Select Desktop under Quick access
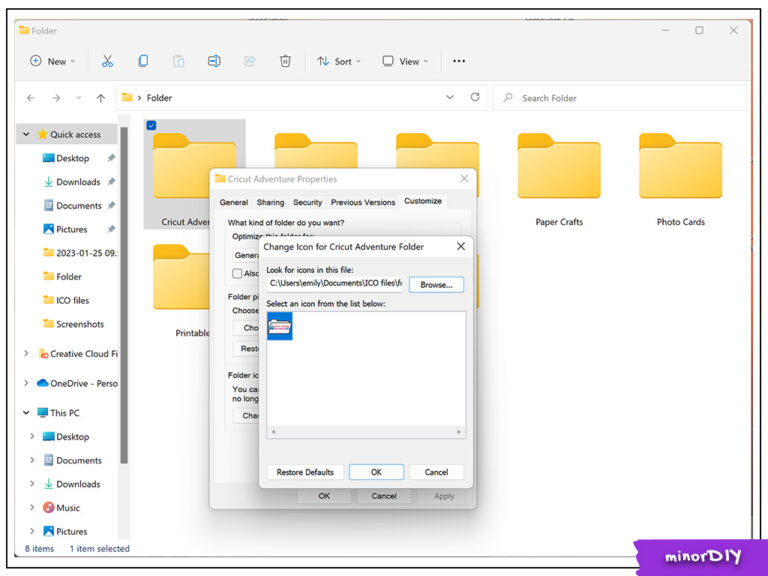Viewport: 768px width, 576px height. [x=72, y=158]
